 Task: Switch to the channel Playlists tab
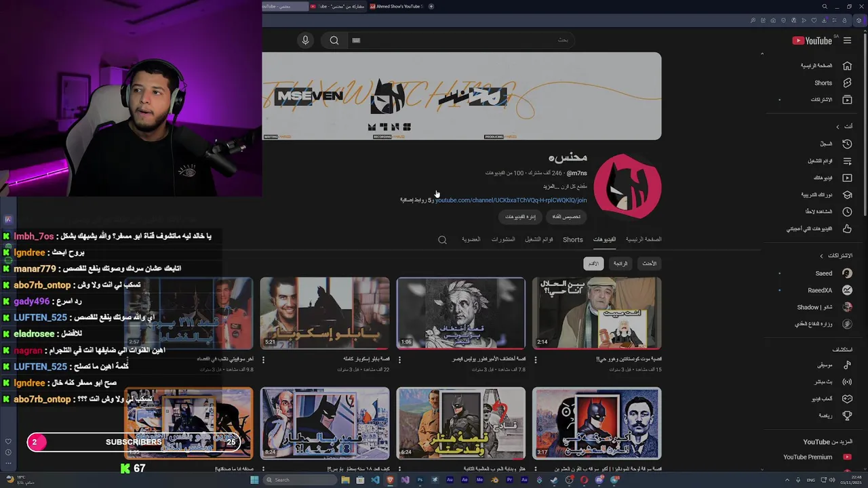[538, 239]
